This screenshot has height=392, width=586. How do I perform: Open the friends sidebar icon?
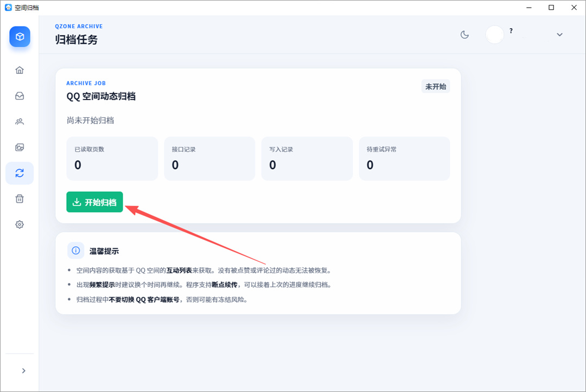pyautogui.click(x=20, y=121)
